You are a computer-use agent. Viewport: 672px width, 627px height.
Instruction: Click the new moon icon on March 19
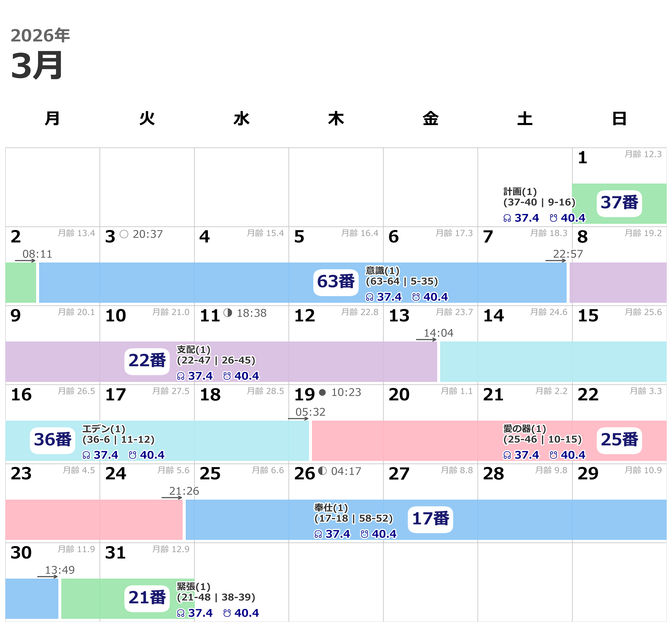coord(322,392)
